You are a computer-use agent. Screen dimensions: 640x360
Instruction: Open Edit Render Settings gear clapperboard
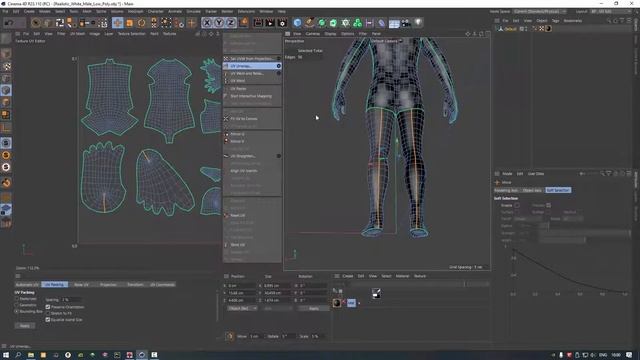point(282,23)
